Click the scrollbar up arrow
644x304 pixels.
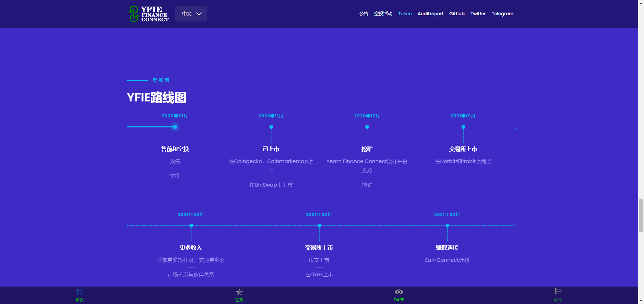click(641, 3)
